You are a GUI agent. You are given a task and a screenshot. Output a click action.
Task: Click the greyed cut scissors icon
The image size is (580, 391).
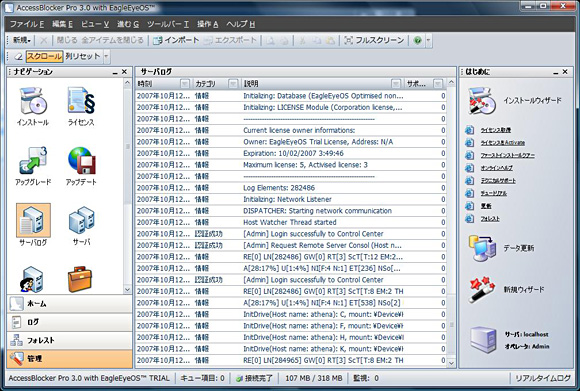pos(302,40)
